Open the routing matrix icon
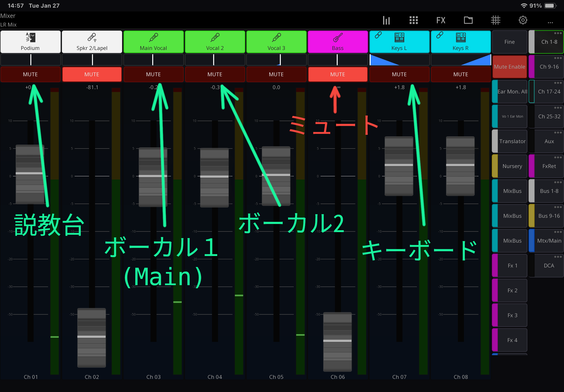 495,20
